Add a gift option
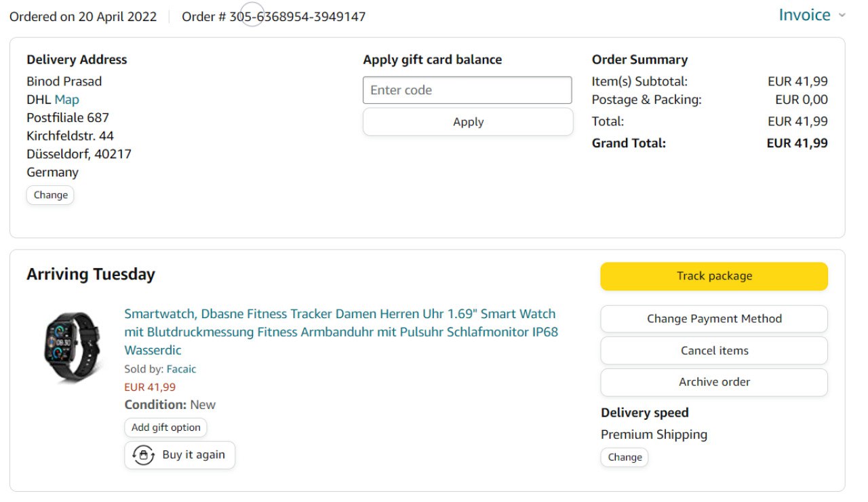Viewport: 868px width, 502px height. [x=165, y=427]
